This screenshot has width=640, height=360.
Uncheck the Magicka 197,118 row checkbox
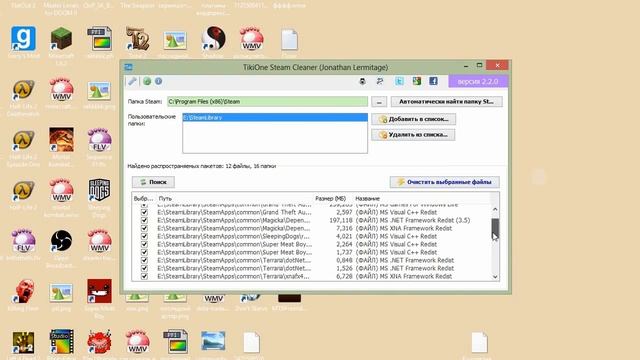pos(144,220)
